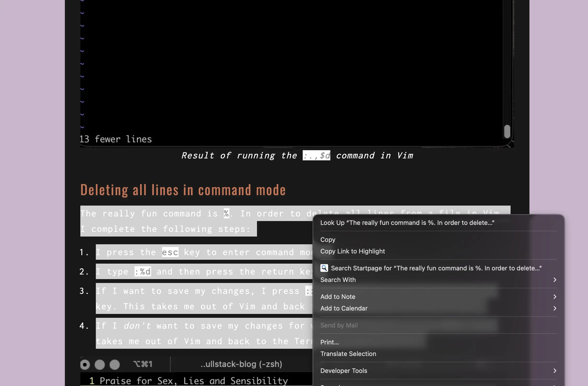Click the third terminal window dot
The width and height of the screenshot is (588, 386).
tap(115, 364)
